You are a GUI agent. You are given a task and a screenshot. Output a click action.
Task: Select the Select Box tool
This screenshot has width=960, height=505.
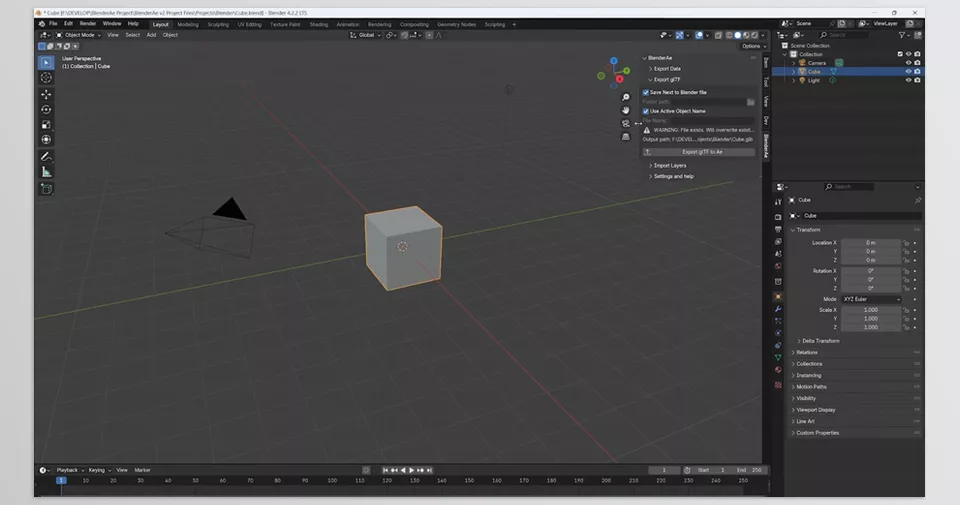[x=46, y=62]
